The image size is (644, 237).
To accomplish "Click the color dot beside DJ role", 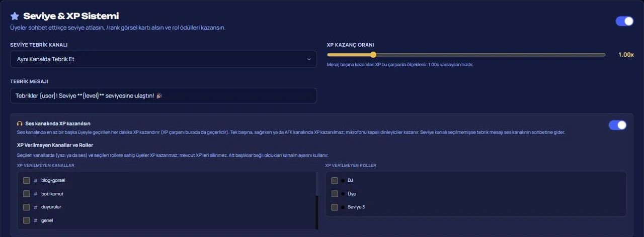I will tap(343, 180).
